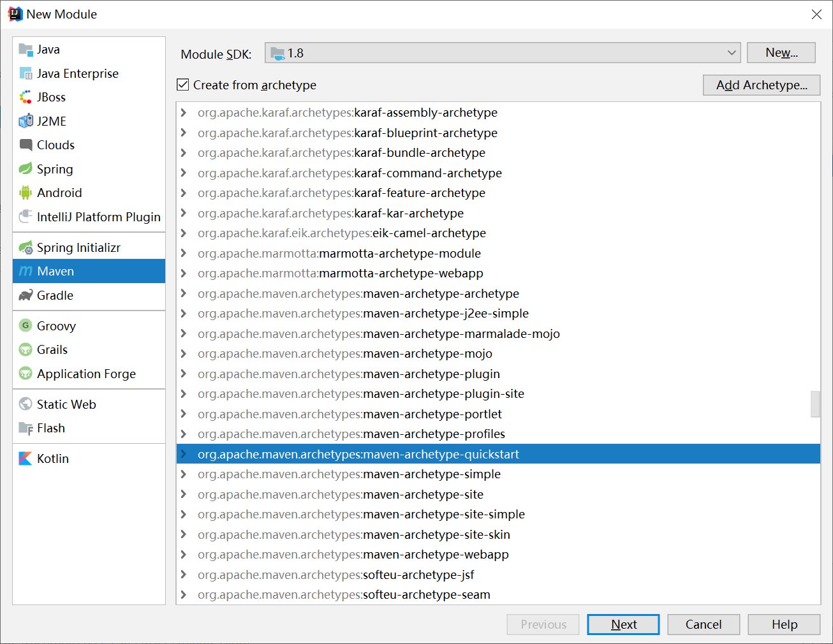This screenshot has width=833, height=644.
Task: Click the New... SDK button
Action: click(x=781, y=52)
